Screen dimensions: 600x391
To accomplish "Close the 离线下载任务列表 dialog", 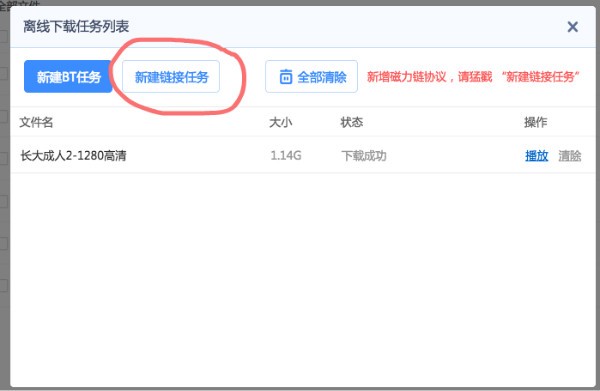I will 572,27.
